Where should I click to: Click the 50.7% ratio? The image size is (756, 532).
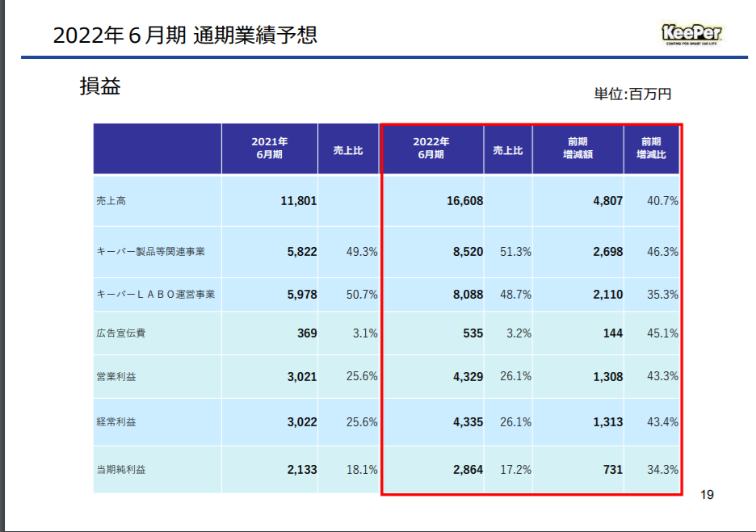(362, 295)
